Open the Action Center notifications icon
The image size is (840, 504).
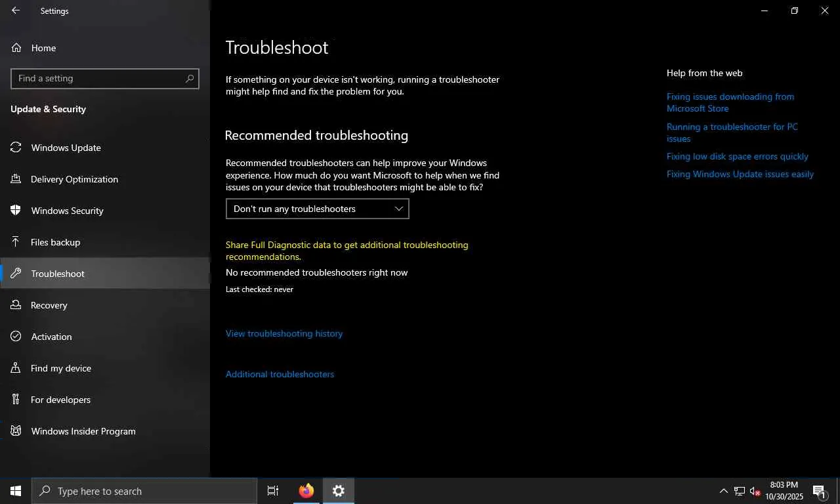coord(819,491)
